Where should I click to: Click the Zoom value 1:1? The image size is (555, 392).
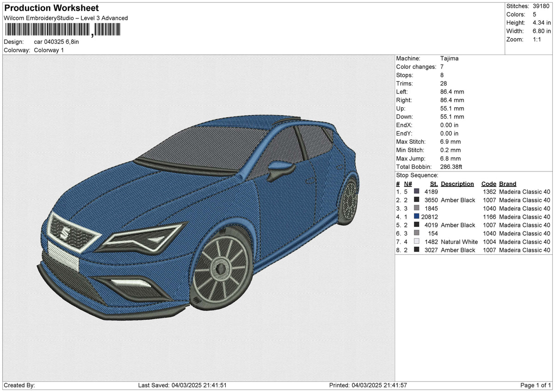(x=537, y=39)
